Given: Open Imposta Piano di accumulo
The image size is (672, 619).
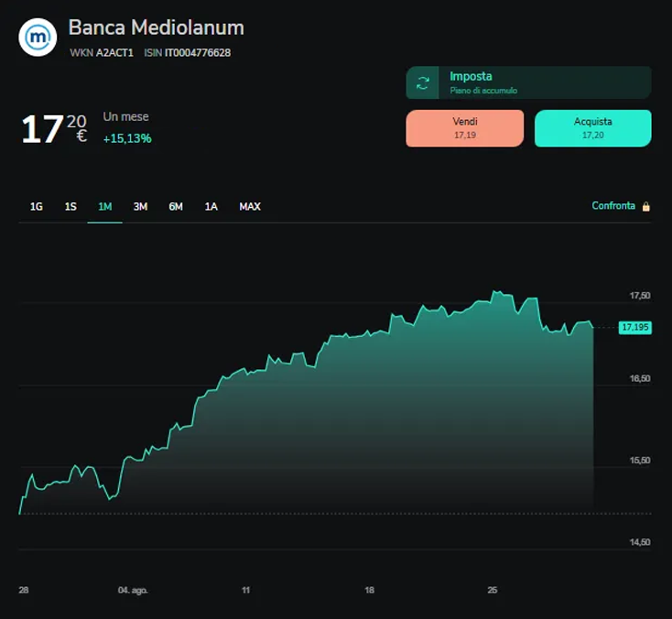Looking at the screenshot, I should point(529,82).
